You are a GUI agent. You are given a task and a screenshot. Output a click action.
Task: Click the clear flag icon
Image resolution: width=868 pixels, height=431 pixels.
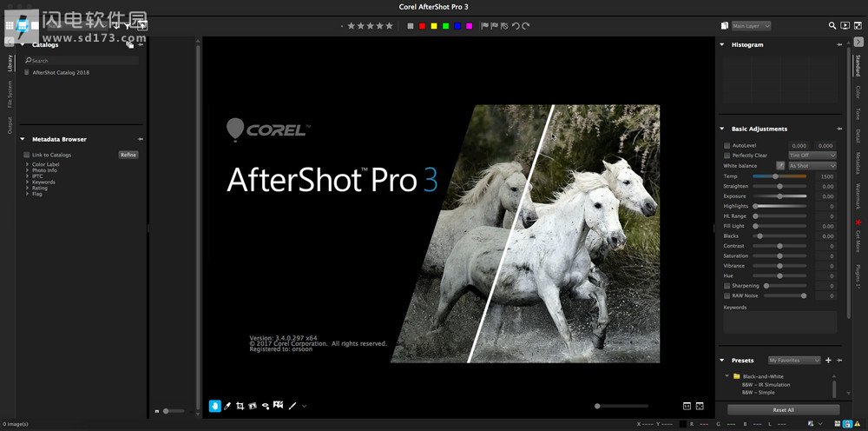(x=504, y=26)
